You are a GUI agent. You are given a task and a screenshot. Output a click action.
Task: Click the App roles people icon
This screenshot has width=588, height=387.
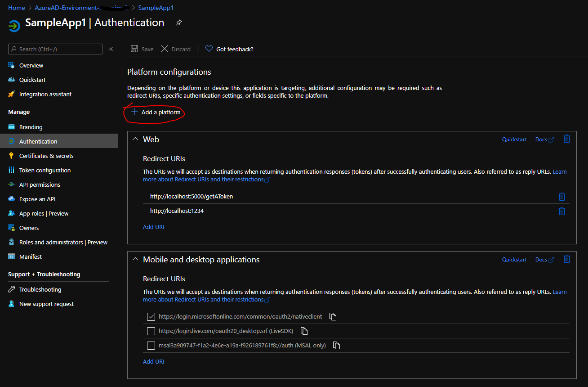pos(11,213)
